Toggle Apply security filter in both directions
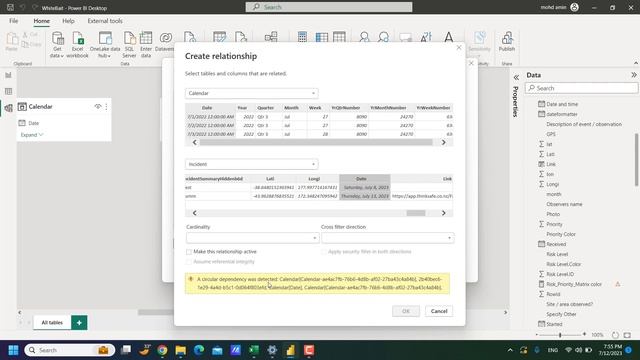The height and width of the screenshot is (360, 640). click(324, 252)
